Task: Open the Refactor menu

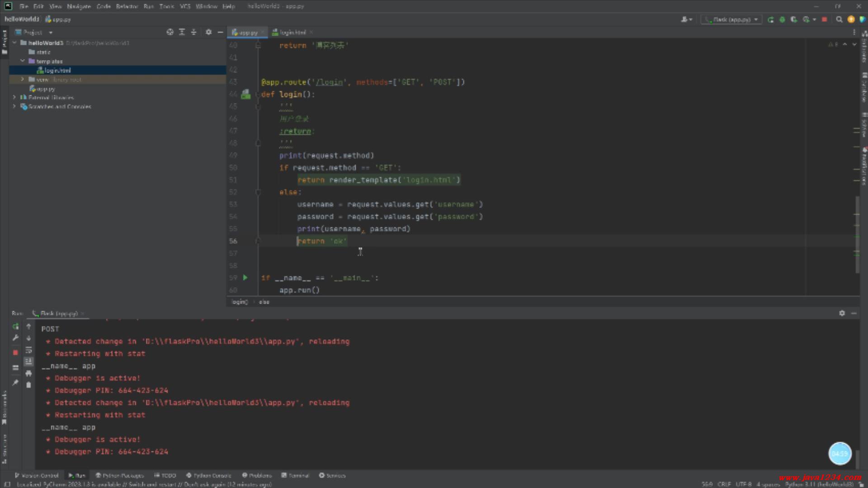Action: point(127,6)
